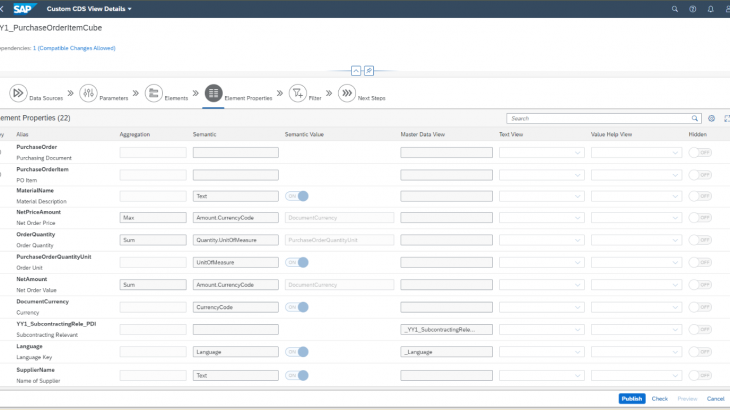The image size is (730, 410).
Task: Click the Master Data View field _Language
Action: [446, 352]
